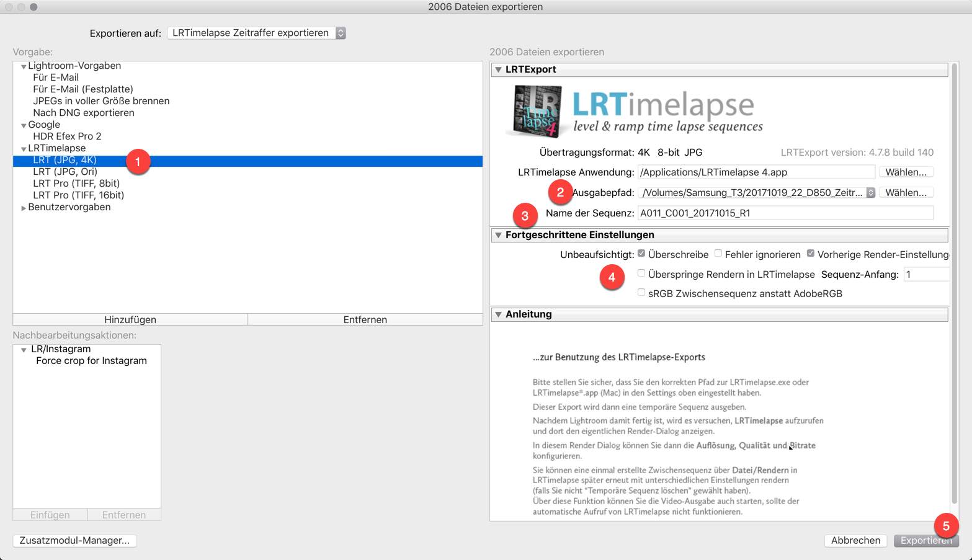Click the Entfernen preset button
972x560 pixels.
point(365,319)
